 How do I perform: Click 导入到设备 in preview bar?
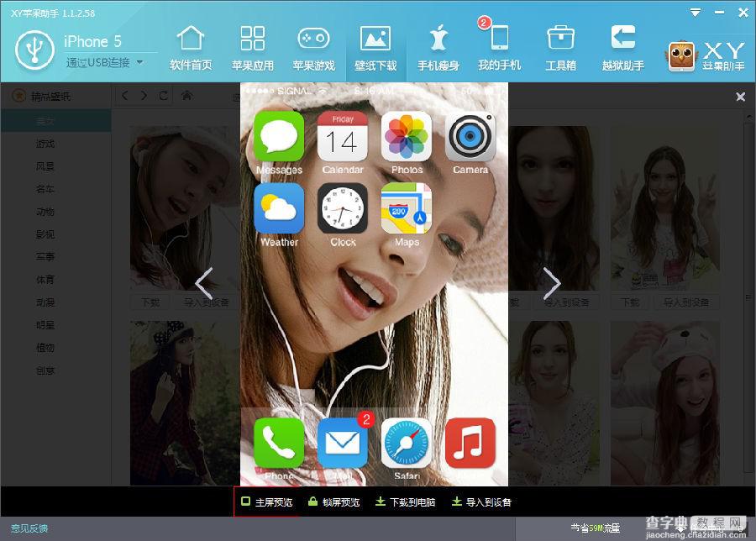[481, 502]
